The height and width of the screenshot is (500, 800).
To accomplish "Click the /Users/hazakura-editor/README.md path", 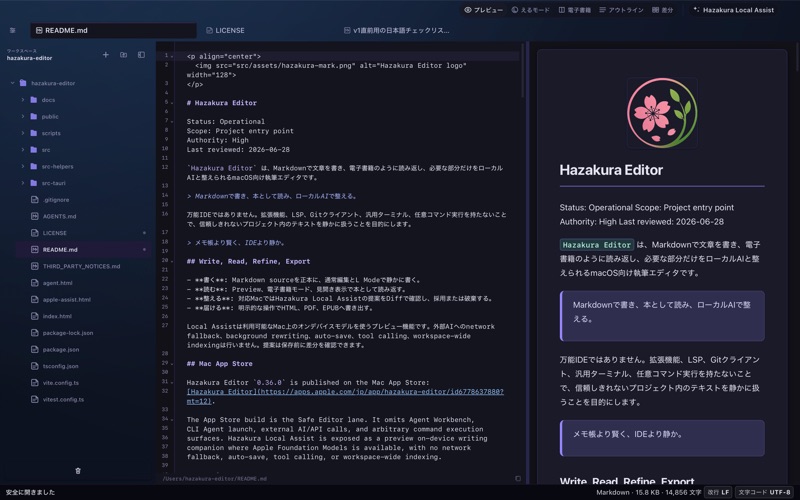I will [215, 479].
